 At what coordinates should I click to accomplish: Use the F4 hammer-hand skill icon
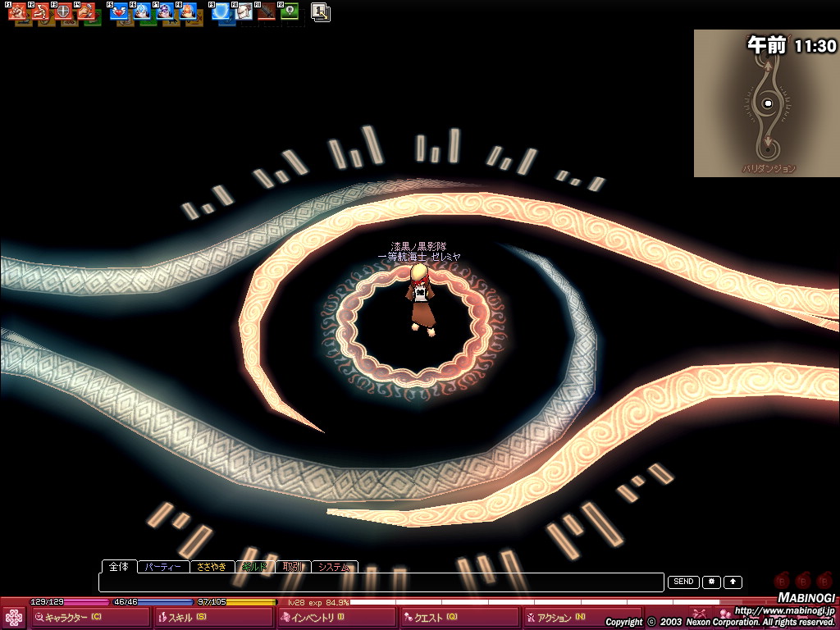pyautogui.click(x=86, y=11)
